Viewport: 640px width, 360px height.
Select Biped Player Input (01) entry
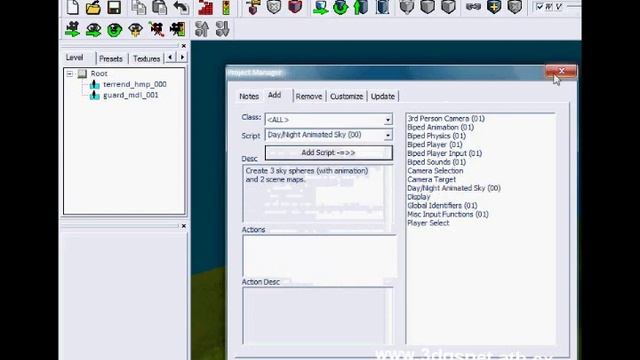[444, 153]
